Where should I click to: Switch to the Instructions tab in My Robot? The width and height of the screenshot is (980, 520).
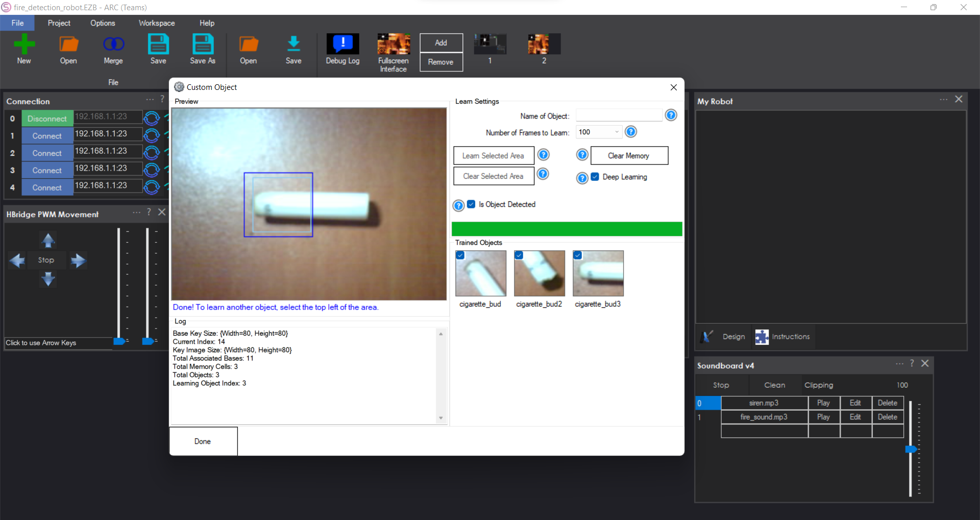click(x=783, y=337)
